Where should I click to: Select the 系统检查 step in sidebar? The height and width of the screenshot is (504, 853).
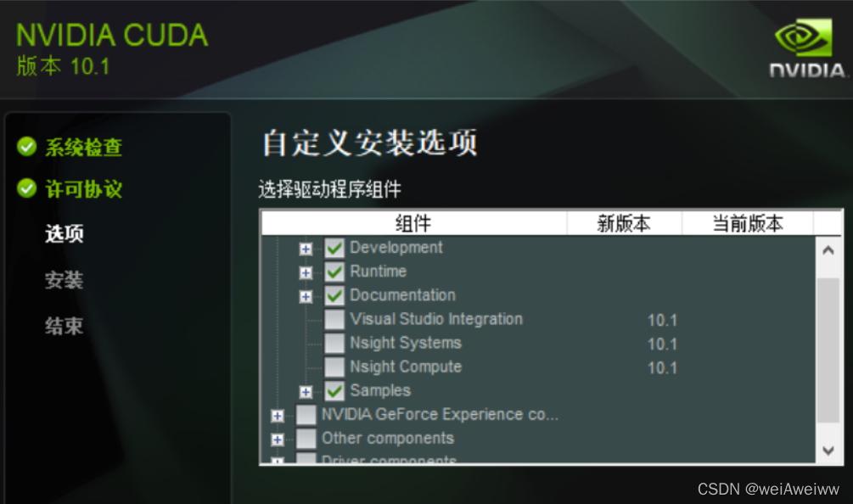click(x=84, y=148)
